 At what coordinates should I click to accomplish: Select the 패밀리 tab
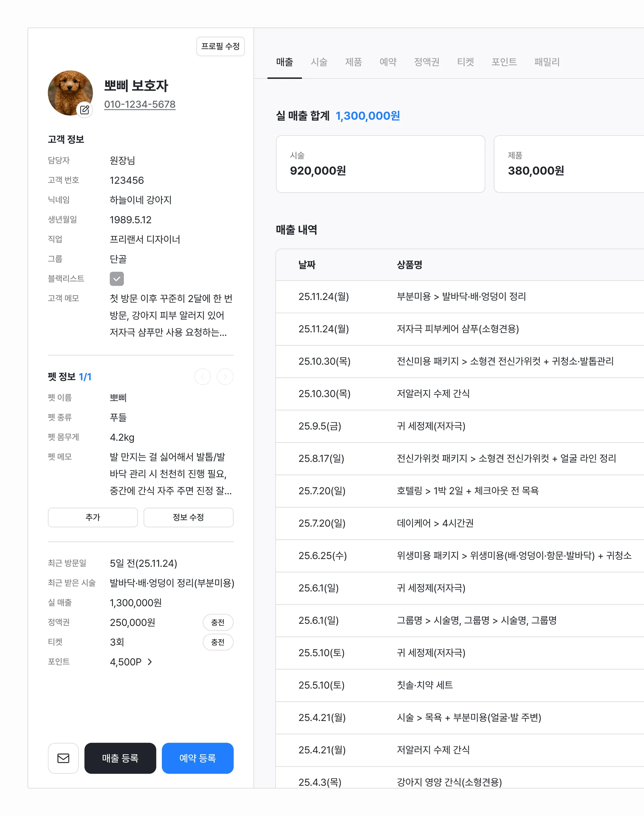tap(547, 62)
